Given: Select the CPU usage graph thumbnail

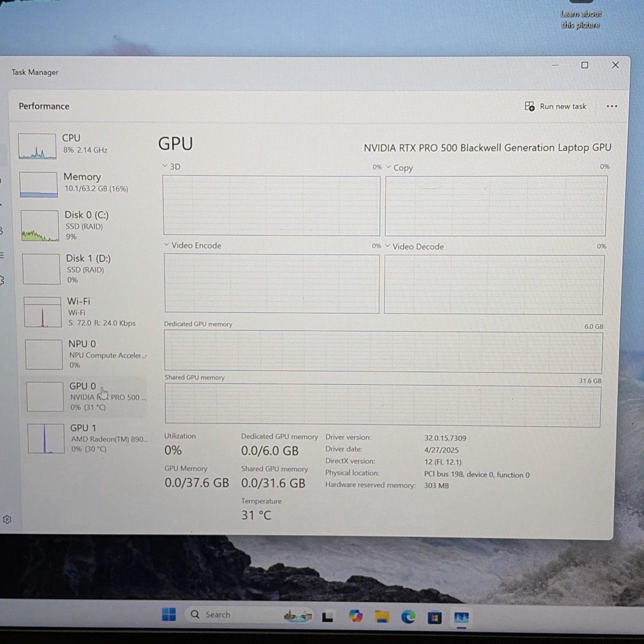Looking at the screenshot, I should tap(37, 146).
